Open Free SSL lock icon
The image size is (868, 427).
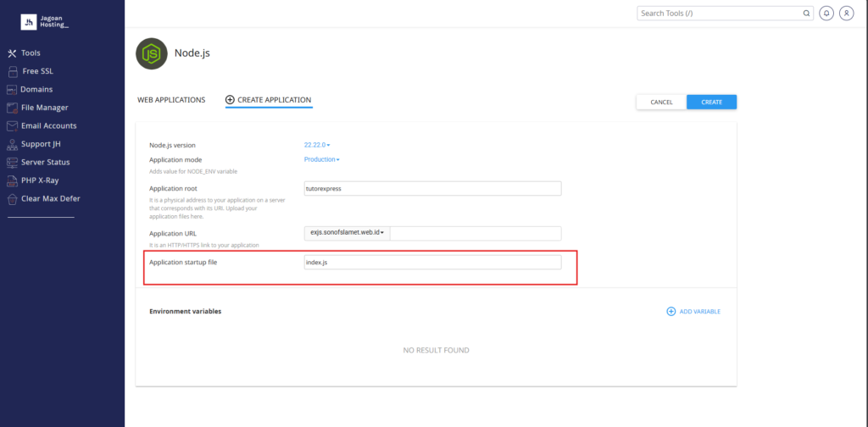point(13,71)
